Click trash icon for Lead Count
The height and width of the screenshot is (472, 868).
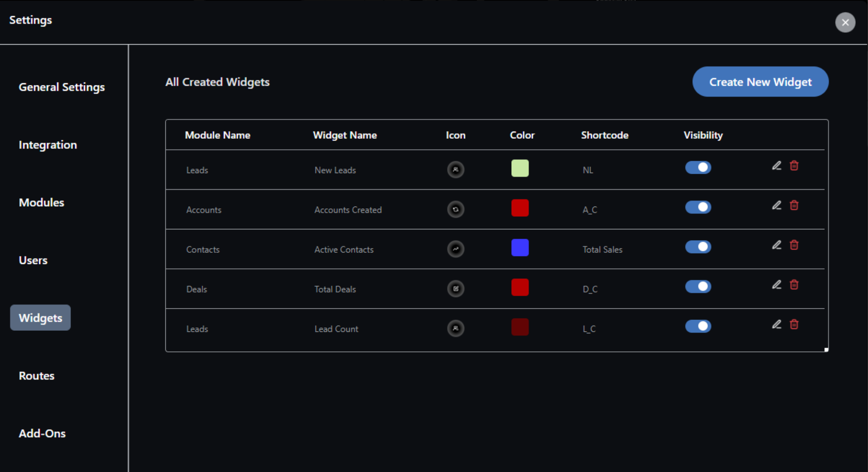pos(794,324)
